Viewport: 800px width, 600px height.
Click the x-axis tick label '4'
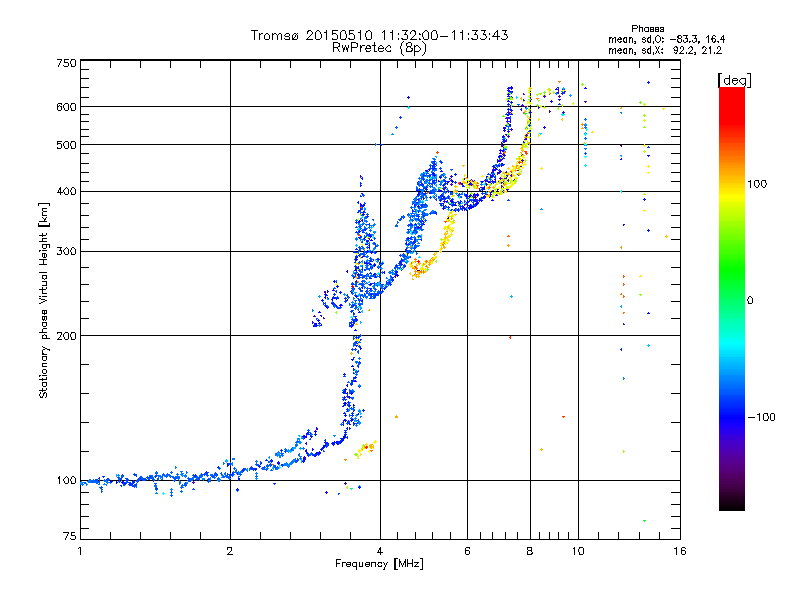pyautogui.click(x=380, y=551)
